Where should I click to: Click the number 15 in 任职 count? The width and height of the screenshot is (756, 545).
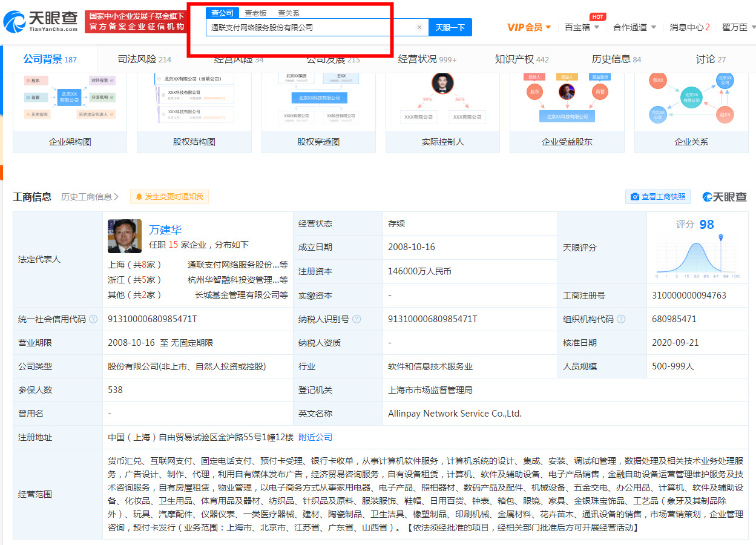pyautogui.click(x=173, y=245)
